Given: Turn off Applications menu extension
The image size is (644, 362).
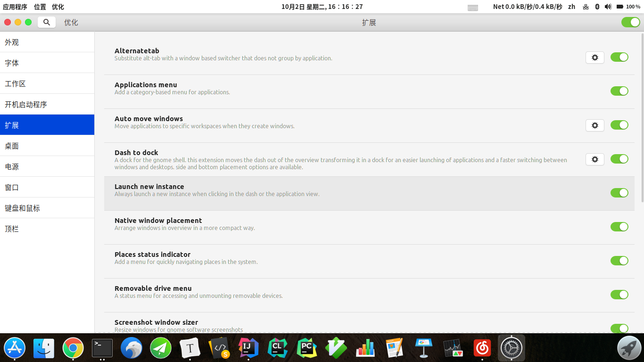Looking at the screenshot, I should pyautogui.click(x=619, y=91).
